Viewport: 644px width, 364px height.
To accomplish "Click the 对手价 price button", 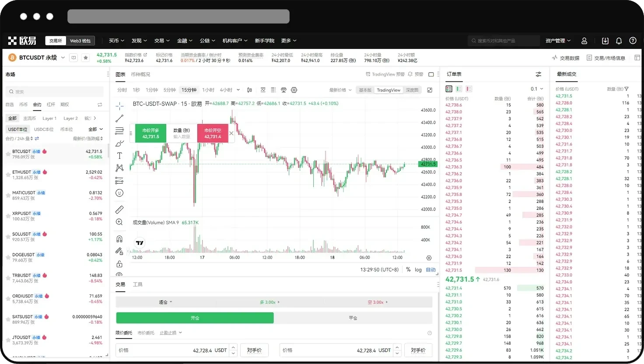I will [254, 350].
